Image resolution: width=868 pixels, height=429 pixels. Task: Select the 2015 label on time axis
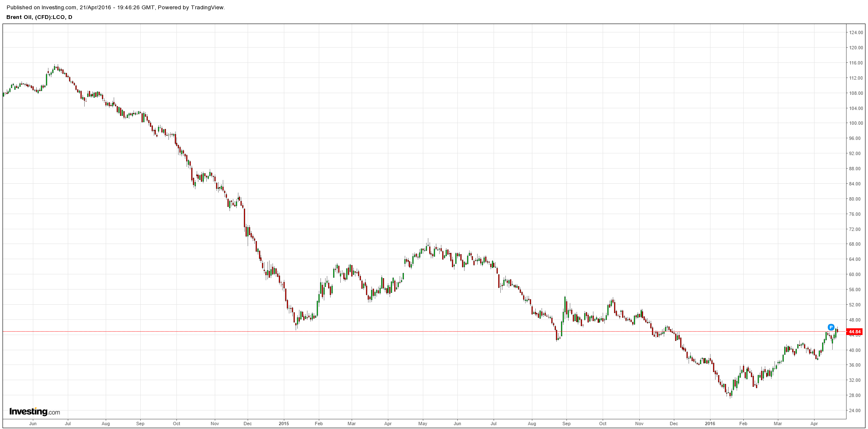click(x=284, y=424)
